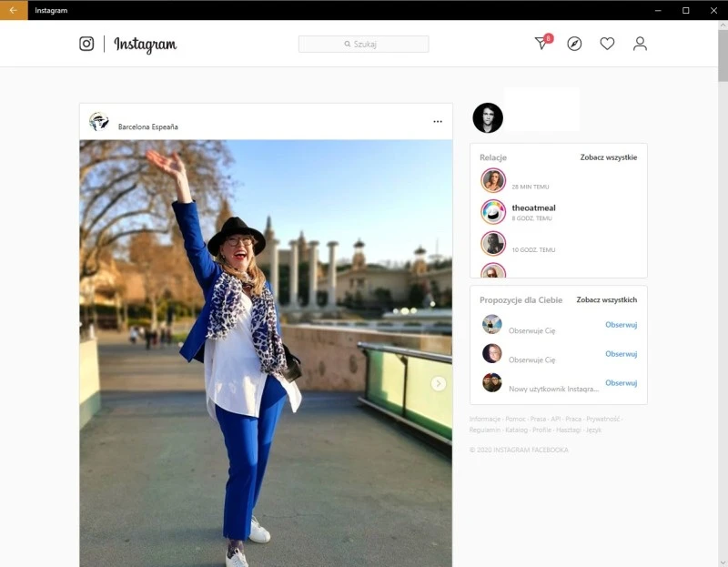
Task: Expand all stories via Zobacz wszystkie
Action: (610, 156)
